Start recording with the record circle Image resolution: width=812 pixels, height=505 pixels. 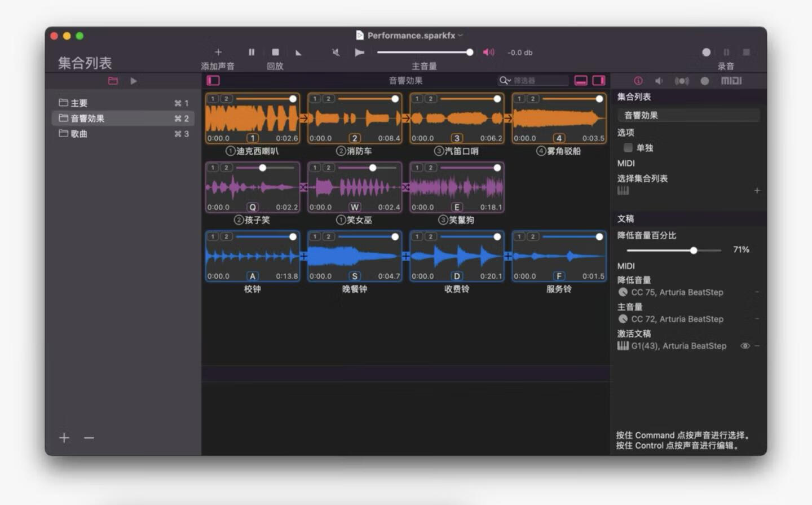pos(706,52)
